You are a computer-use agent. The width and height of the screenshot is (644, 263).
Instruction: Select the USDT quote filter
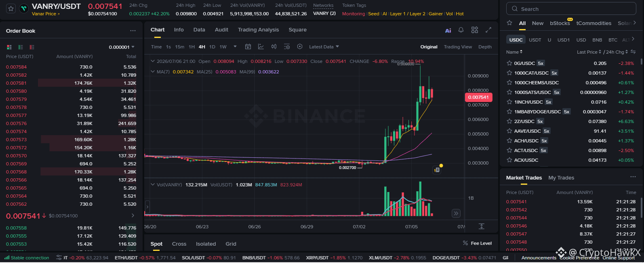tap(535, 40)
